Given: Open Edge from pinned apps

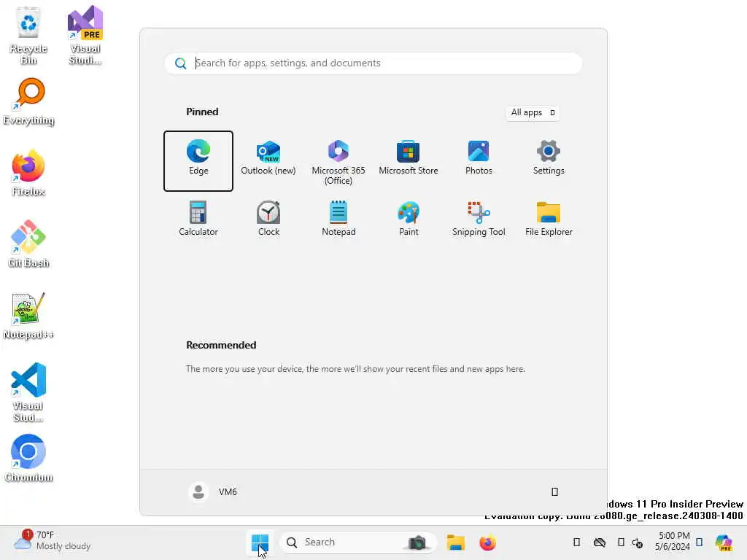Looking at the screenshot, I should click(x=198, y=160).
